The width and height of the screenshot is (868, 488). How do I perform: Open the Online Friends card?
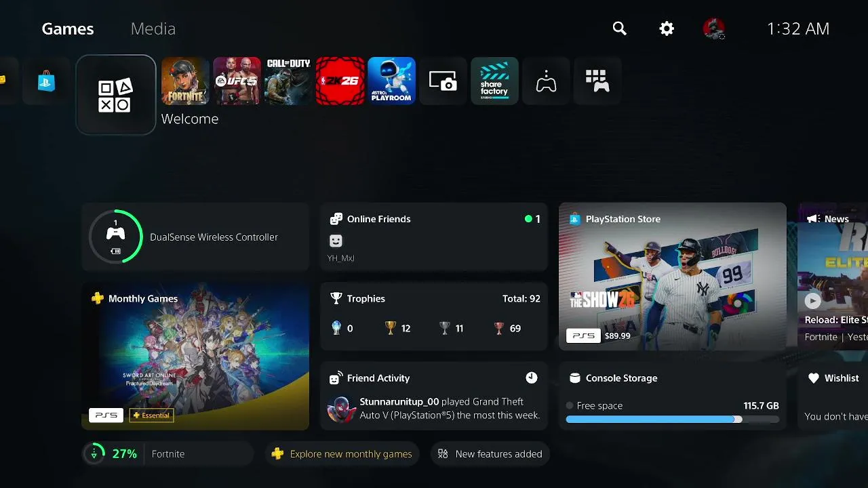coord(434,237)
